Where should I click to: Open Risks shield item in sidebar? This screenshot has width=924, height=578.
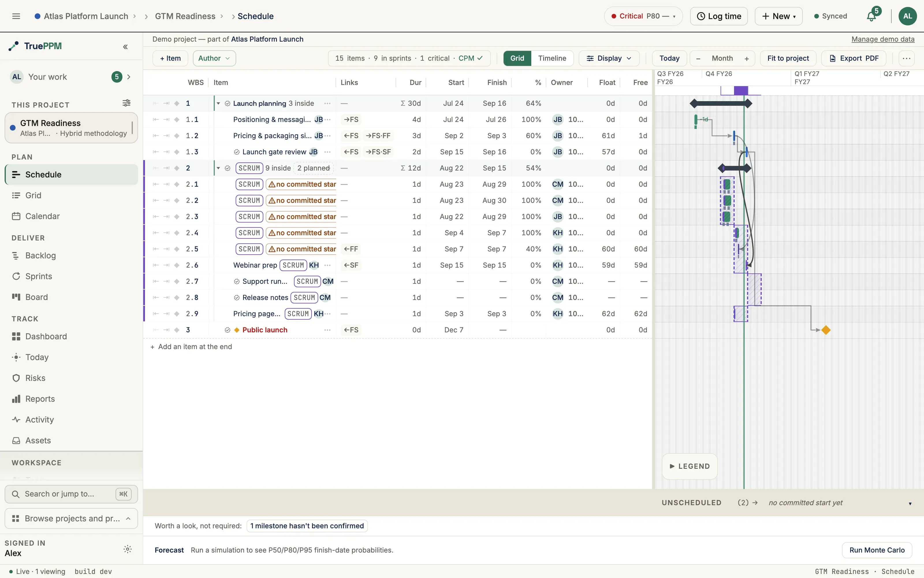71,378
